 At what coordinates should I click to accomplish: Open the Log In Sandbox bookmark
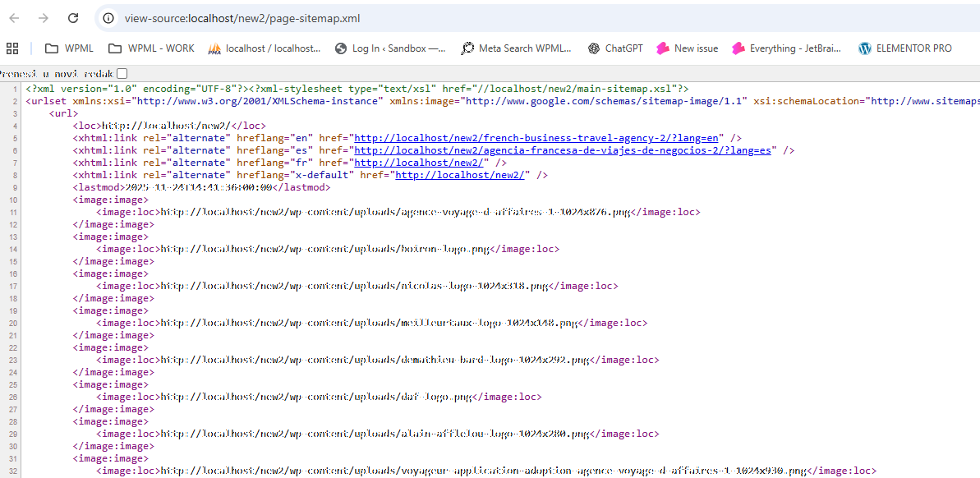(390, 48)
